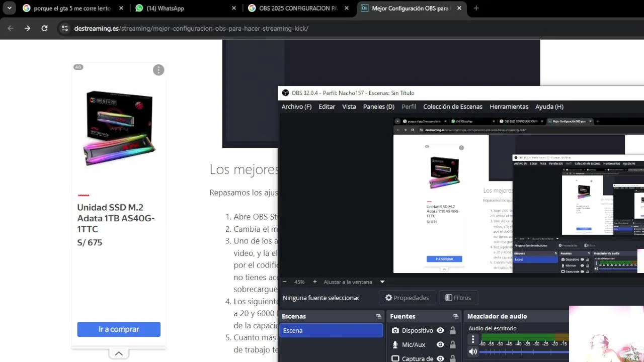Open a new browser tab
The height and width of the screenshot is (362, 644).
tap(476, 8)
